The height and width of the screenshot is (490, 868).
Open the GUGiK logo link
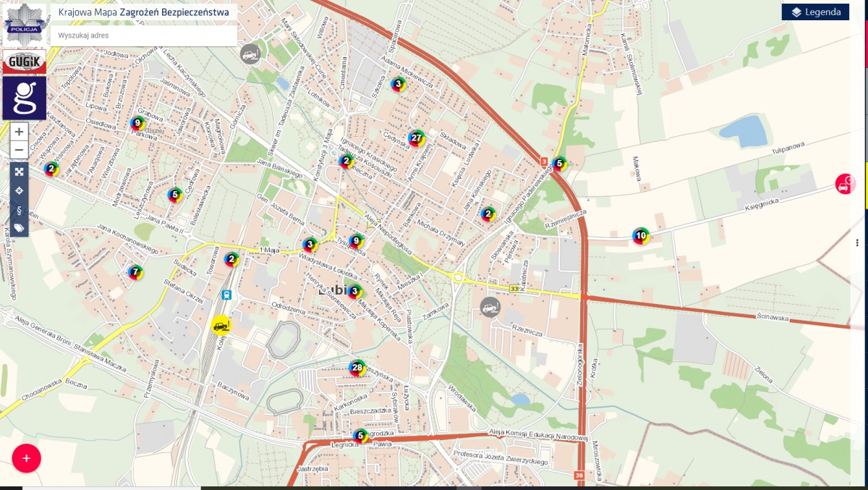click(x=25, y=62)
